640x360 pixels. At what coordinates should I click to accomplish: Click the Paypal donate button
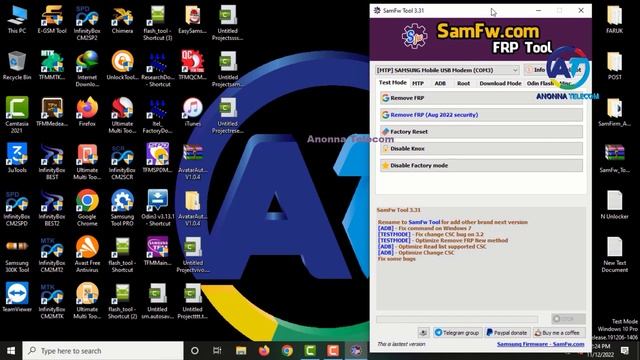pos(507,333)
